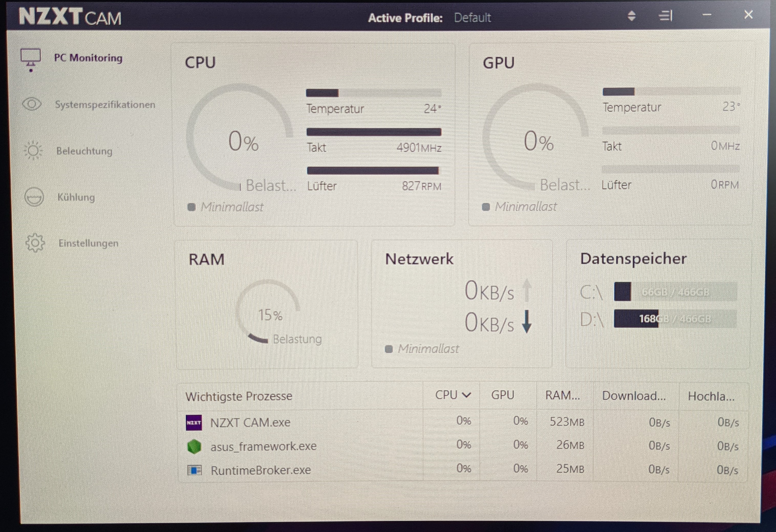Click the '26MB' RAM value

tap(570, 445)
